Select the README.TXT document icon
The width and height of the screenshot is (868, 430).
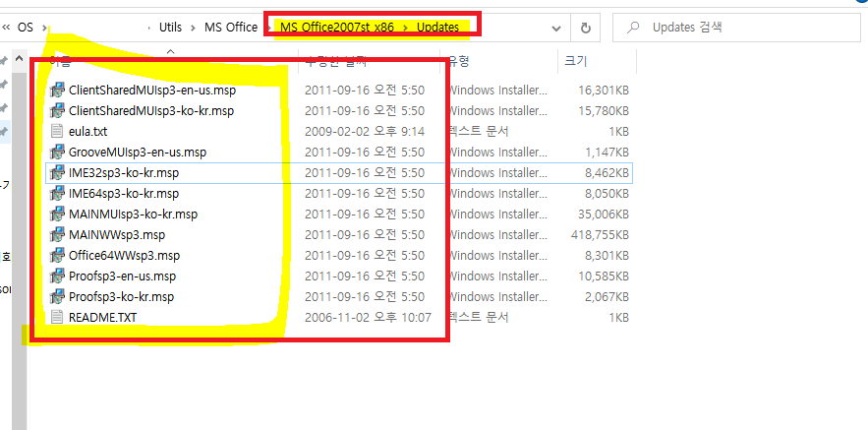click(56, 318)
